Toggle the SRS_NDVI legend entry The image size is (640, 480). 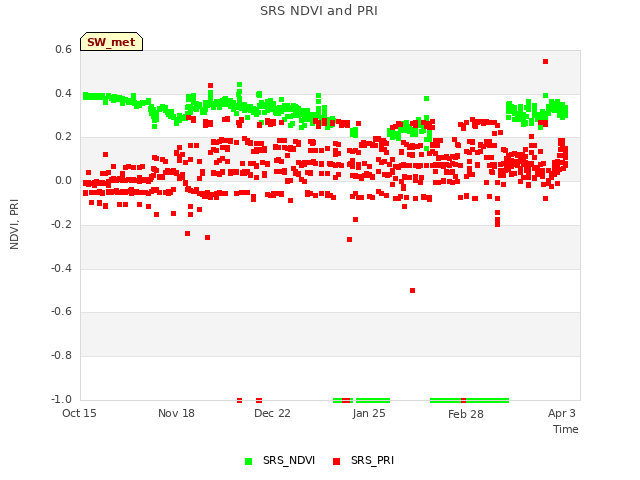click(x=280, y=460)
